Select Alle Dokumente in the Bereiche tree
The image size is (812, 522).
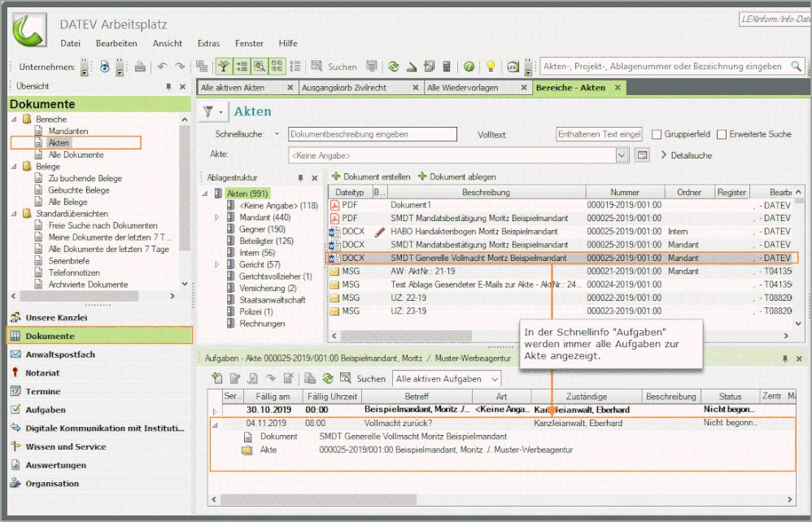point(76,154)
